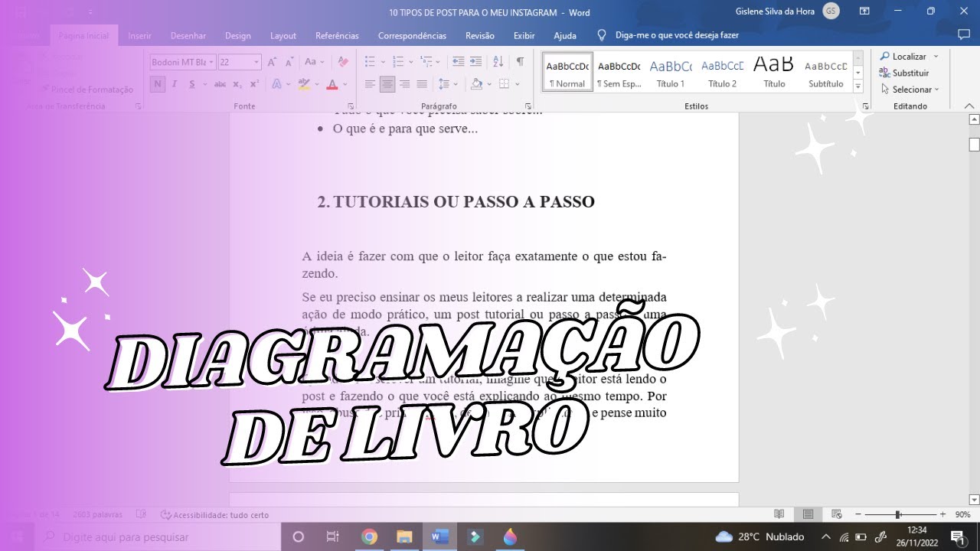The height and width of the screenshot is (551, 980).
Task: Open the Fonte dialog launcher
Action: click(x=350, y=106)
